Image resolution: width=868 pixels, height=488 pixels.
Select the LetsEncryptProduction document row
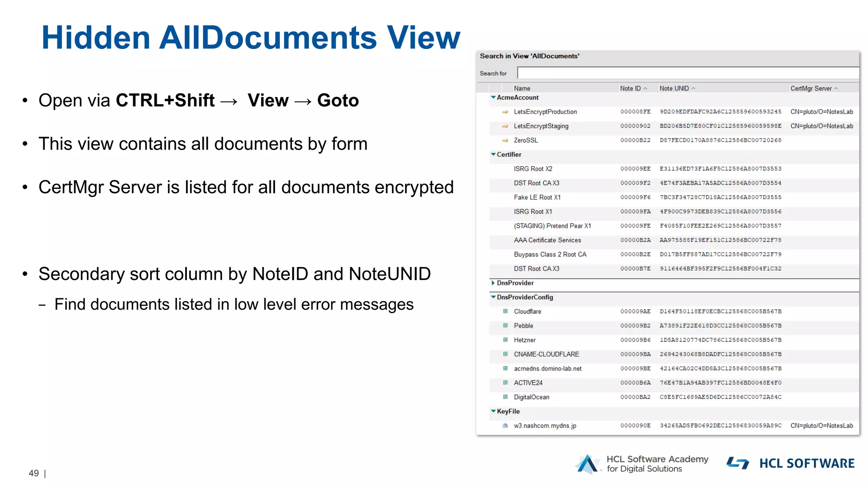pos(674,112)
